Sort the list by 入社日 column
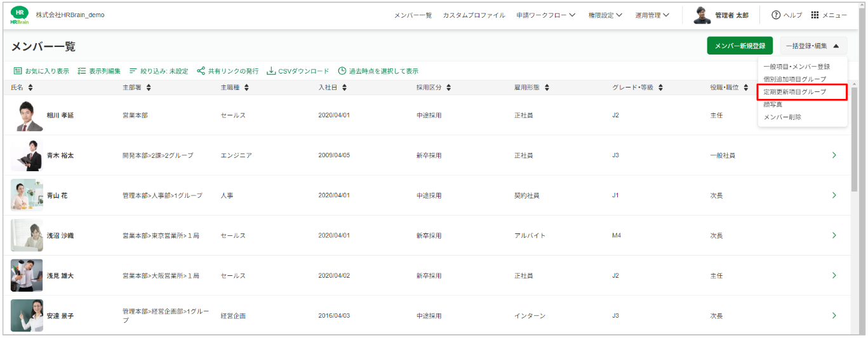 point(344,88)
